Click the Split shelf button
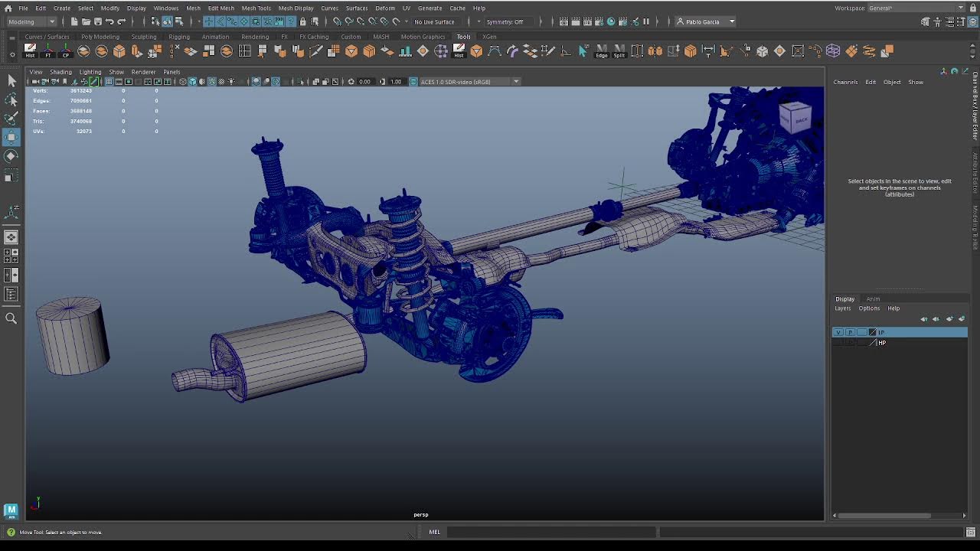Image resolution: width=980 pixels, height=551 pixels. [619, 51]
